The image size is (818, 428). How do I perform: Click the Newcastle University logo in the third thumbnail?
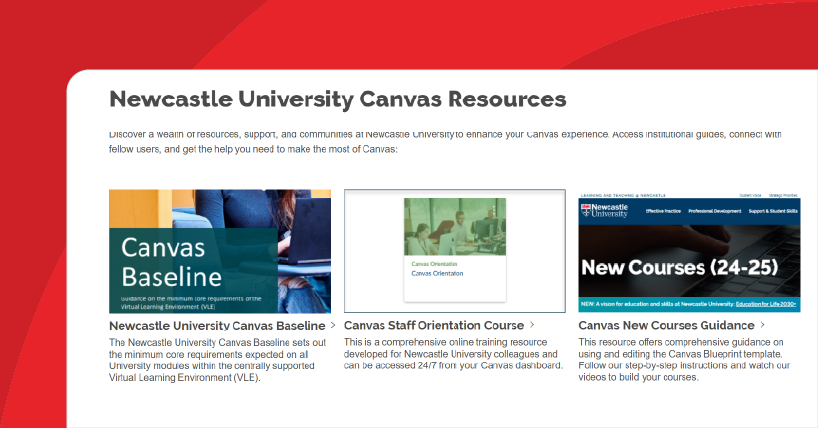pos(605,210)
